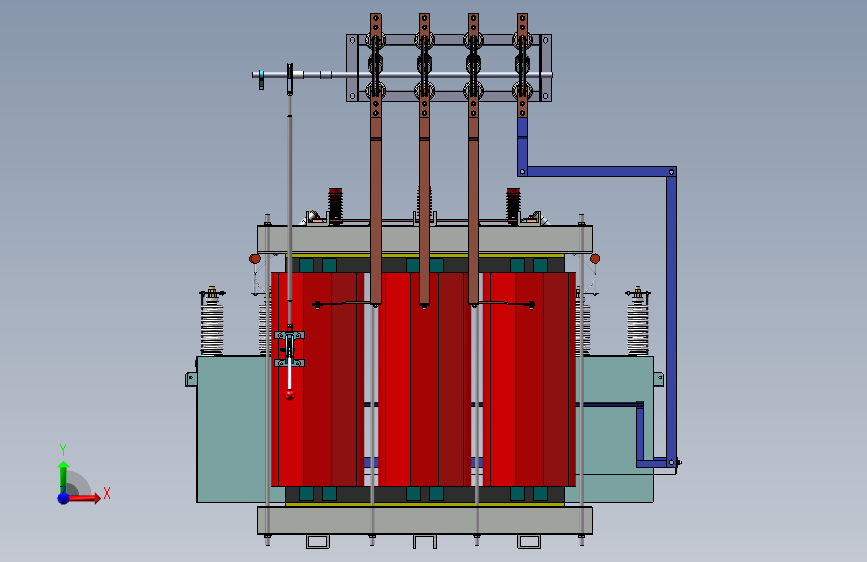Select the left teal enclosure box
Screen dimensions: 867x562
233,429
